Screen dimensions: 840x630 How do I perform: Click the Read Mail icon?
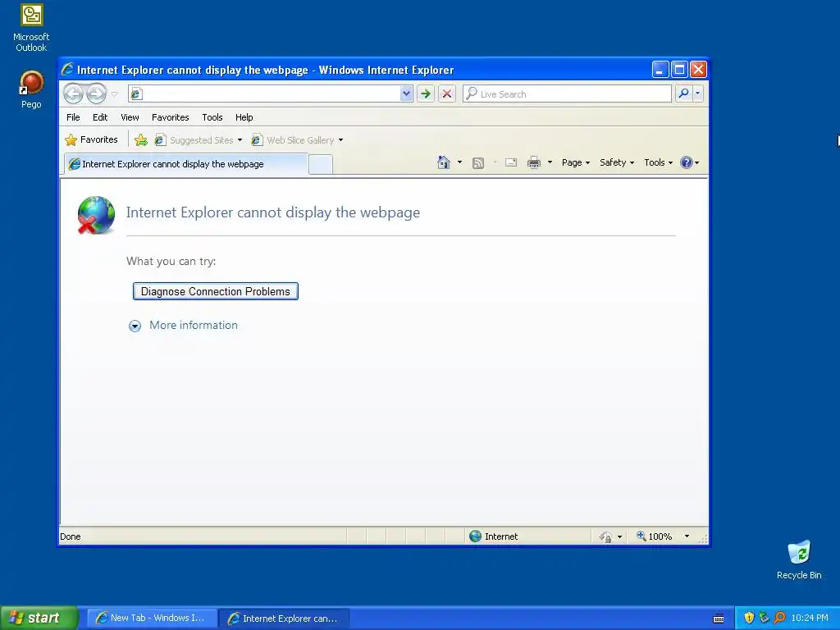[x=511, y=162]
